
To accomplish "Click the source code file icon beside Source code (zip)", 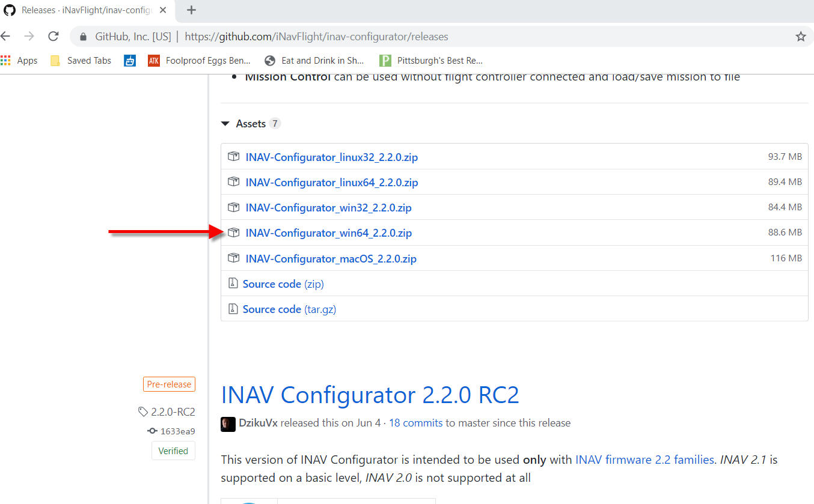I will coord(233,283).
